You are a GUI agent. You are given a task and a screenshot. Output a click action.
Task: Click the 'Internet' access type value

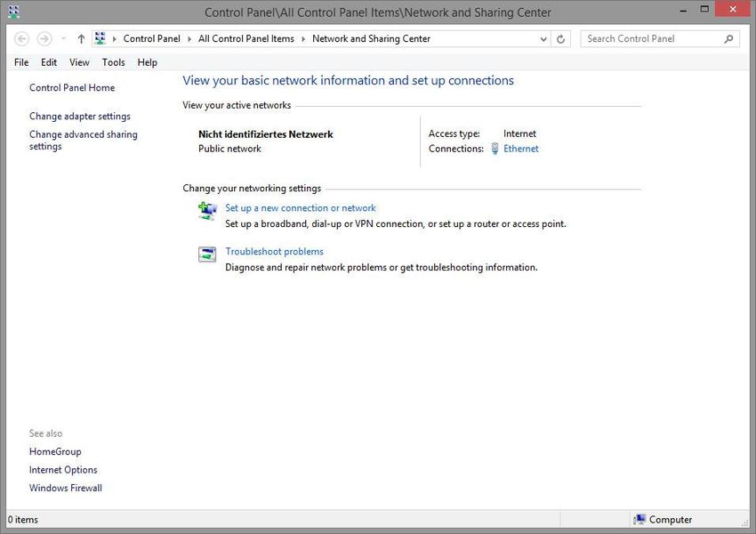(519, 133)
